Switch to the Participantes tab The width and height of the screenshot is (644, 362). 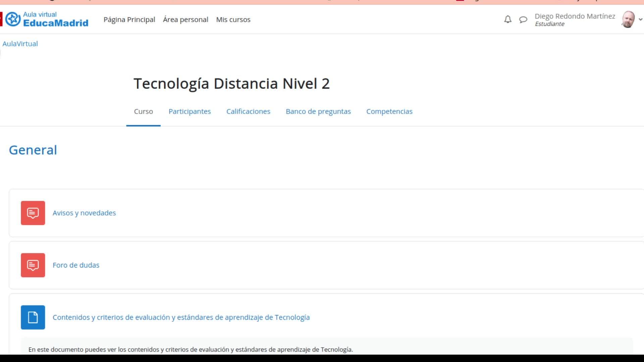coord(190,111)
